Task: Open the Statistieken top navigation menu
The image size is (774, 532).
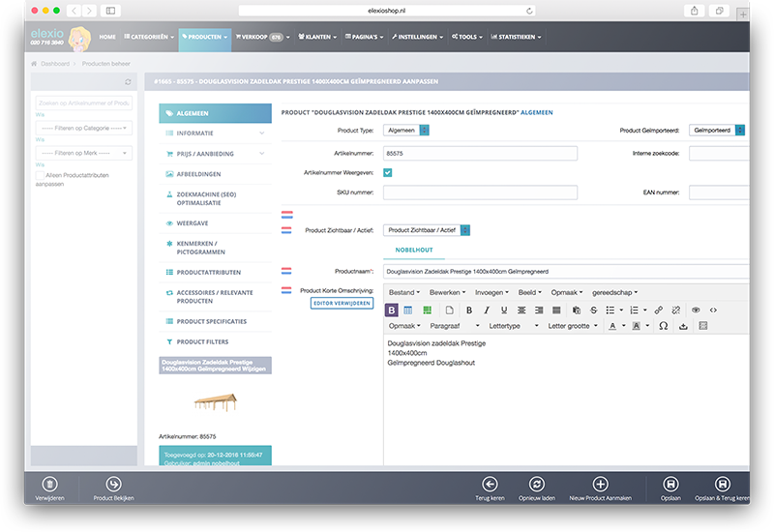Action: point(516,37)
